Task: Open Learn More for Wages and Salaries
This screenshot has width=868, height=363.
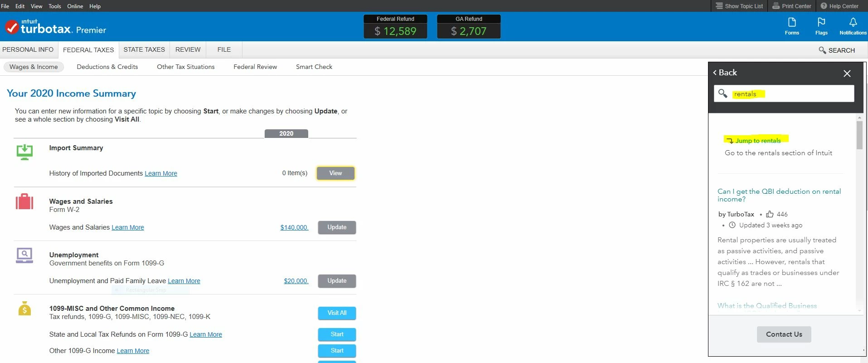Action: [x=128, y=227]
